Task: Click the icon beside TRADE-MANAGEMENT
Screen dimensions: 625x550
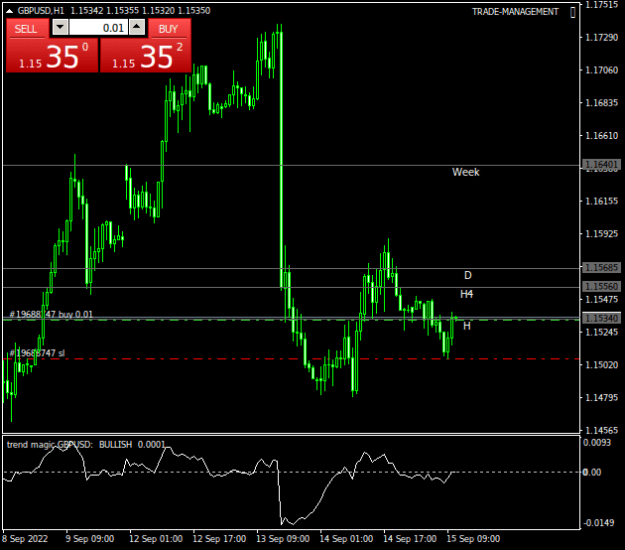Action: coord(573,12)
